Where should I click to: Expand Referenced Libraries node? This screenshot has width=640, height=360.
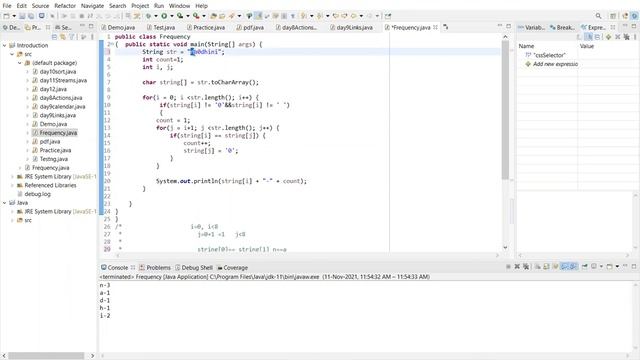12,185
